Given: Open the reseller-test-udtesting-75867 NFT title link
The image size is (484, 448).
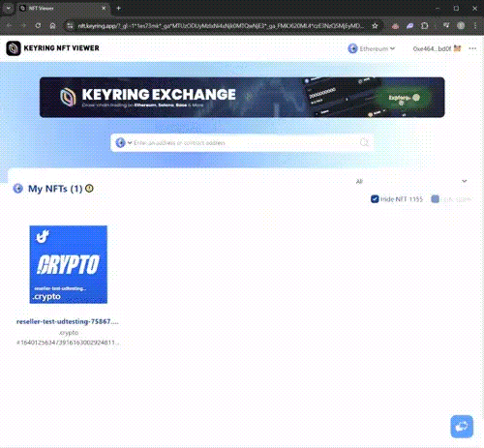Looking at the screenshot, I should [68, 321].
